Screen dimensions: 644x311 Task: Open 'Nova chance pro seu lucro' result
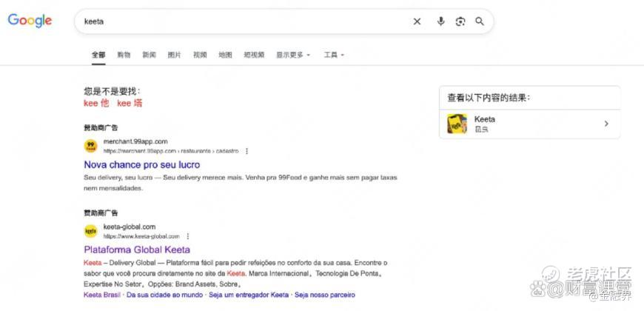coord(141,164)
